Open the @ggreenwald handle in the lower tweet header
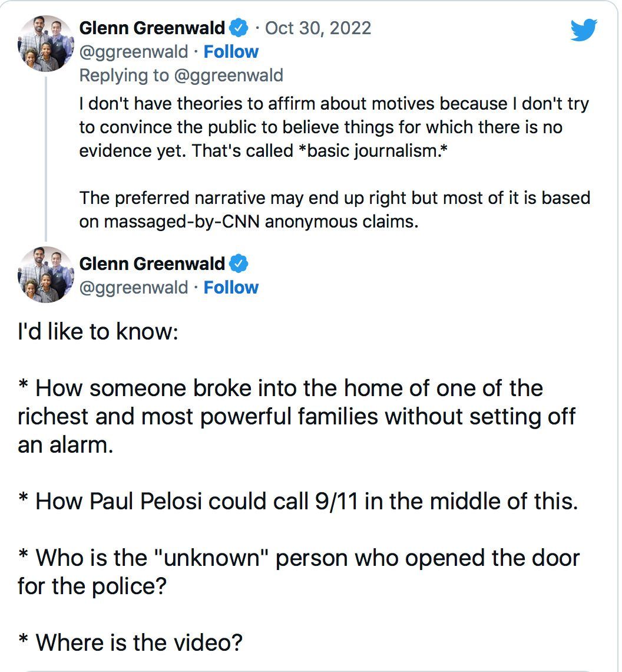The width and height of the screenshot is (622, 672). tap(133, 288)
